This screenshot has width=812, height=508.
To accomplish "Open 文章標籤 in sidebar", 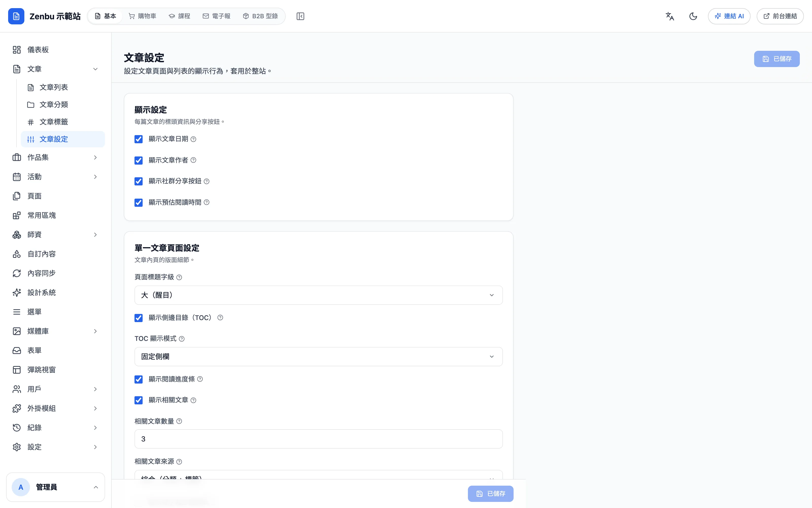I will pyautogui.click(x=63, y=122).
